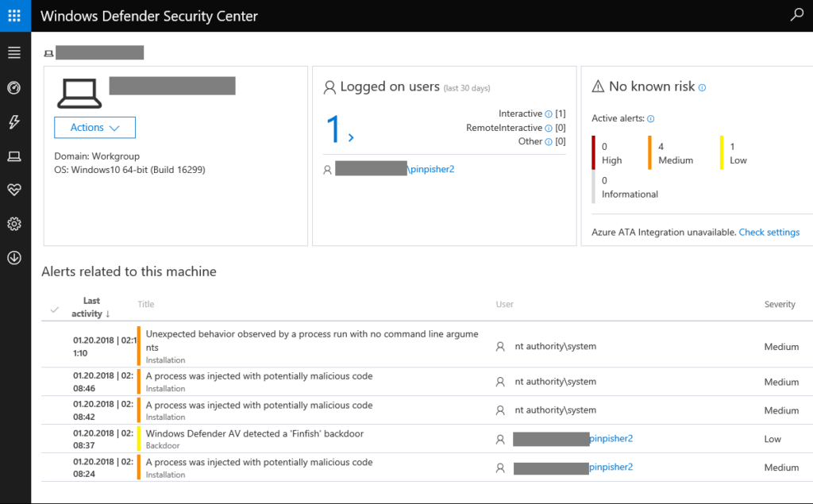Open the Actions dropdown
The width and height of the screenshot is (813, 504).
pyautogui.click(x=94, y=127)
